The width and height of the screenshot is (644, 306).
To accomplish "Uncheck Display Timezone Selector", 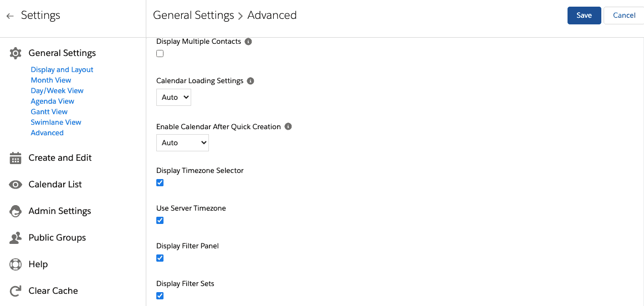I will coord(160,183).
